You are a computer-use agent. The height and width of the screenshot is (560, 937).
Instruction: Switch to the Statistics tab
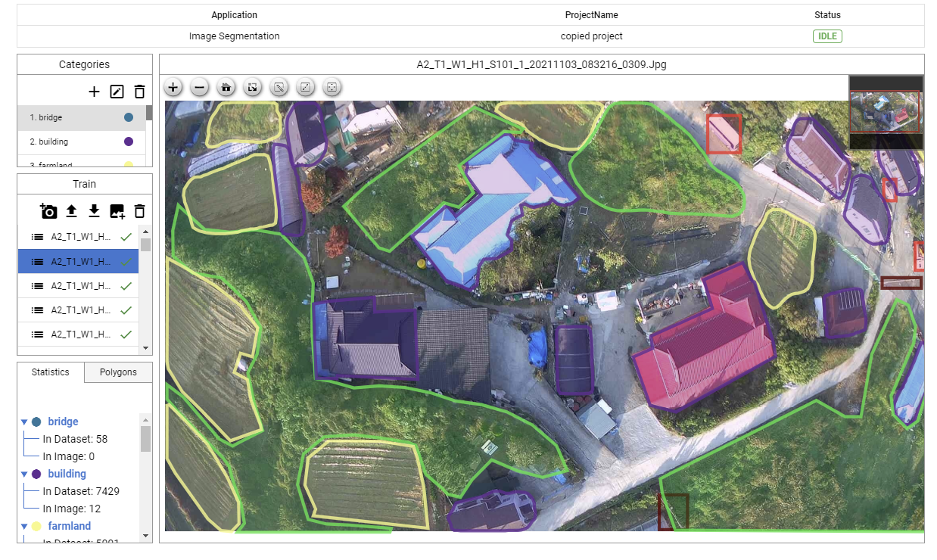click(51, 372)
